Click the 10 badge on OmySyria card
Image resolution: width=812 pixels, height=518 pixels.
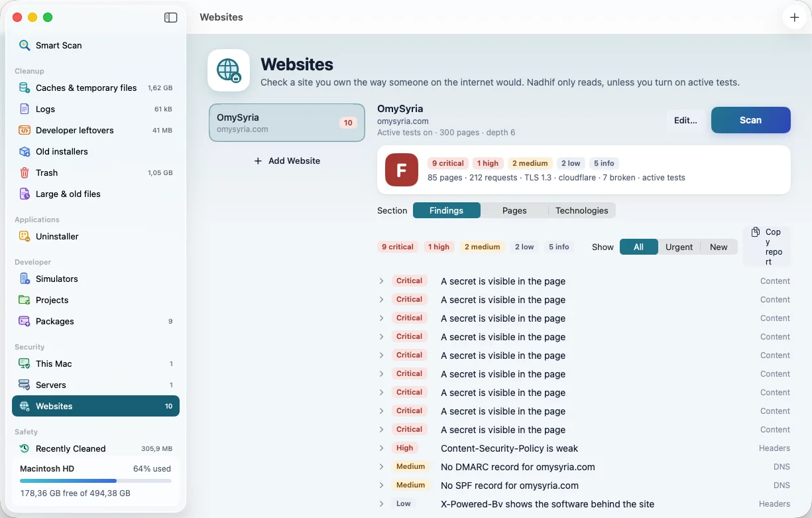(x=348, y=123)
